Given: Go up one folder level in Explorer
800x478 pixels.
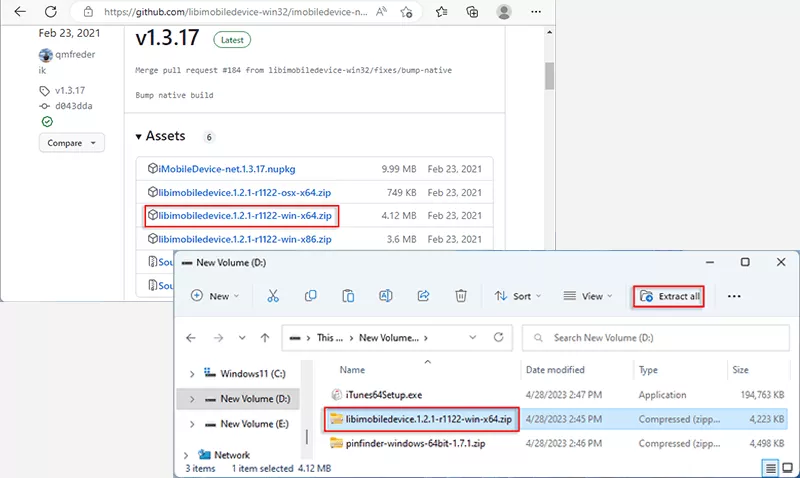Looking at the screenshot, I should point(265,338).
